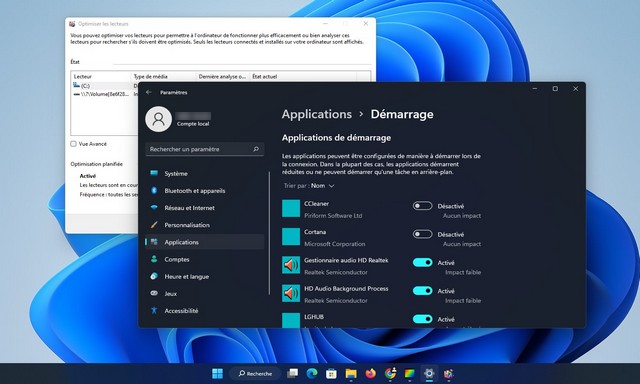The height and width of the screenshot is (384, 640).
Task: Launch Firefox from the taskbar
Action: click(370, 373)
